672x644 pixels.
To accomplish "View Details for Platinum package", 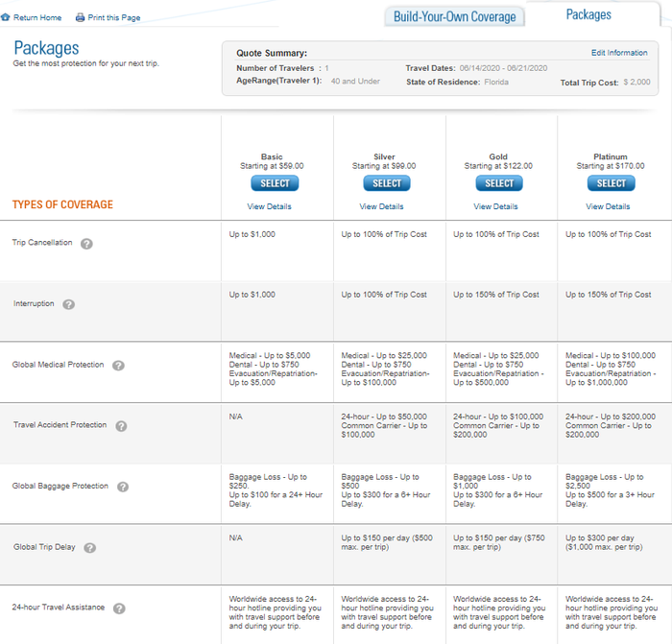I will [x=608, y=206].
